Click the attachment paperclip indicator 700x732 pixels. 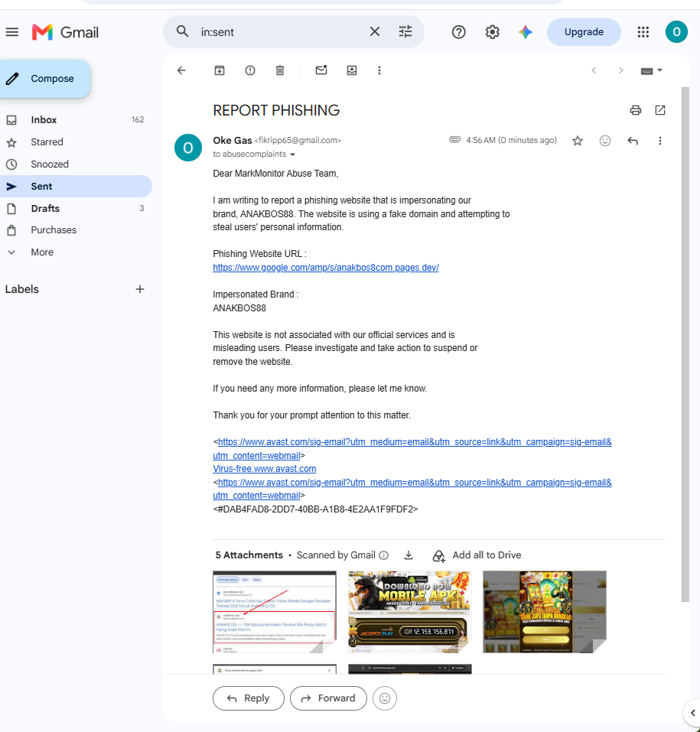(x=455, y=139)
